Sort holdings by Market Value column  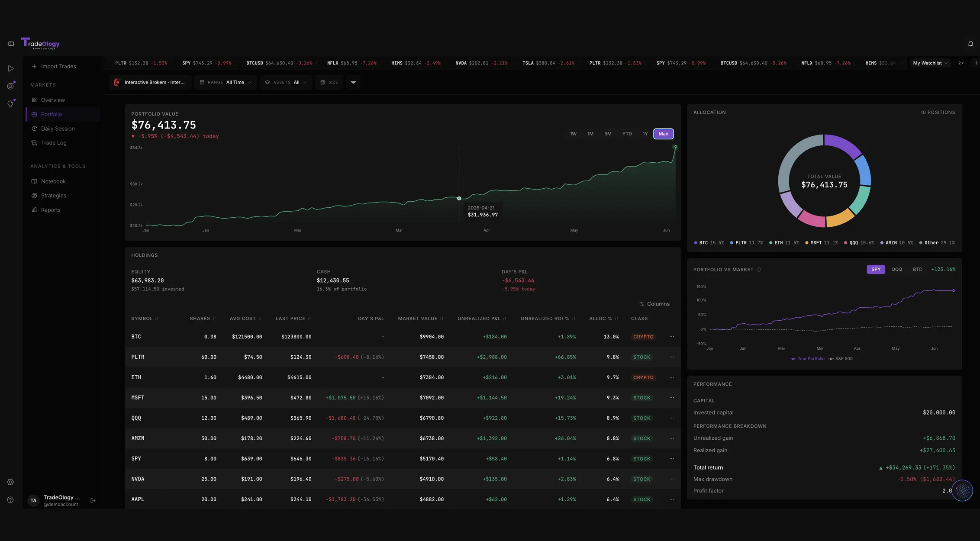[x=421, y=319]
